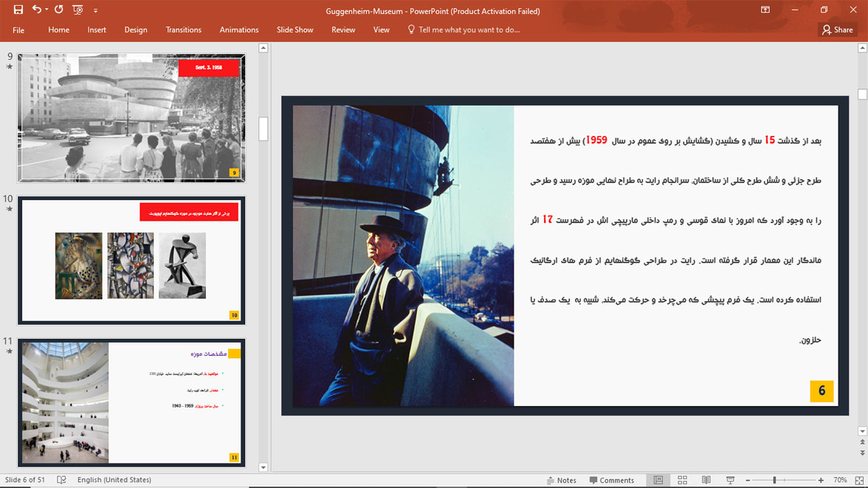Click the Previous Slide double-arrow button
Viewport: 868px width, 488px height.
862,442
